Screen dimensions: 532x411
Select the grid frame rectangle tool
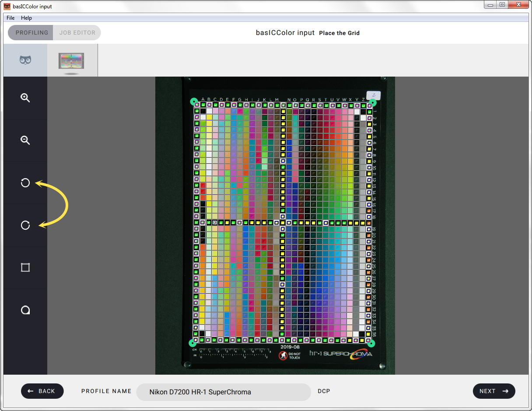25,267
